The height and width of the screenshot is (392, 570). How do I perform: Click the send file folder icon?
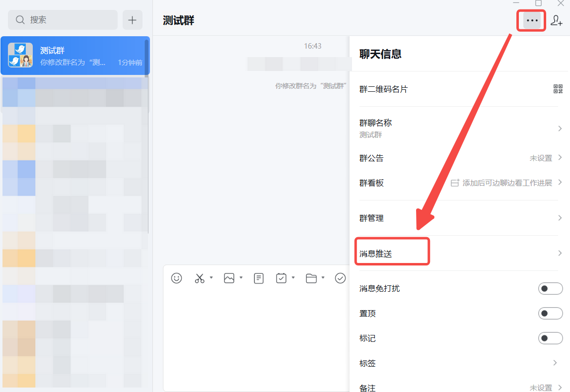[312, 278]
